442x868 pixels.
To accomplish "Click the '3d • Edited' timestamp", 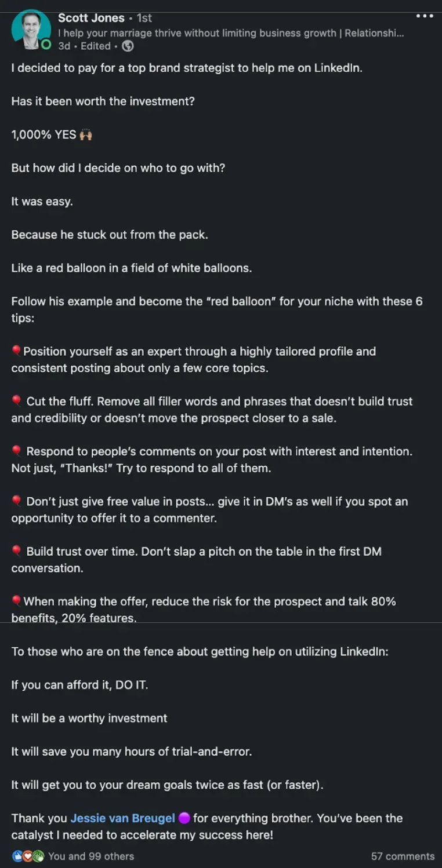I will (84, 46).
